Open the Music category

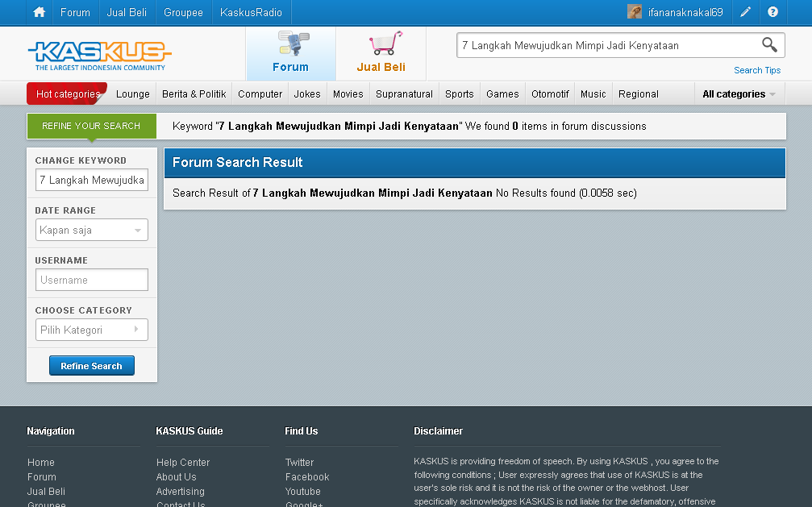(593, 94)
